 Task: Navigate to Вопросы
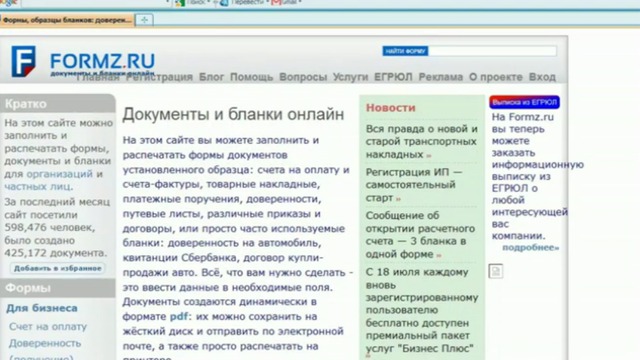tap(303, 77)
